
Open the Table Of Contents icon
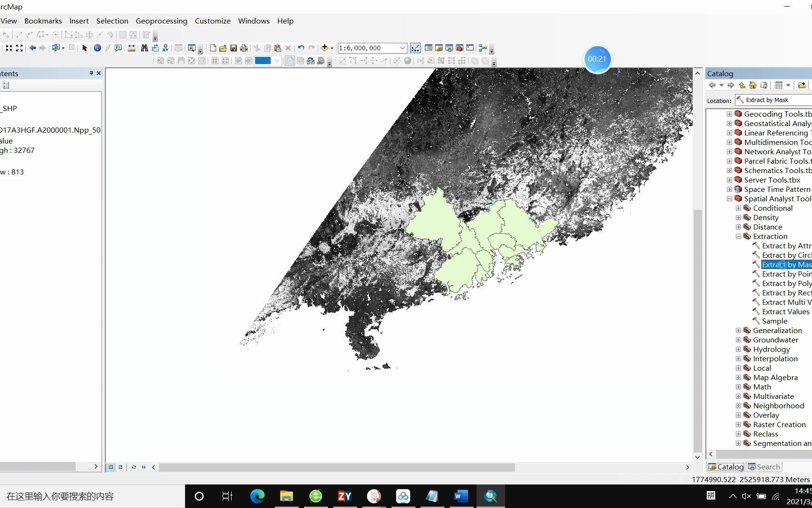[x=429, y=48]
